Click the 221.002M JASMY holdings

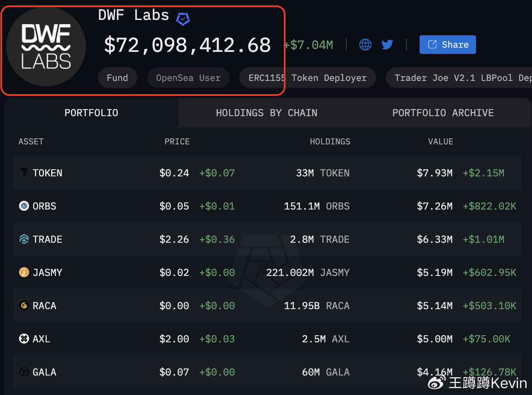308,273
